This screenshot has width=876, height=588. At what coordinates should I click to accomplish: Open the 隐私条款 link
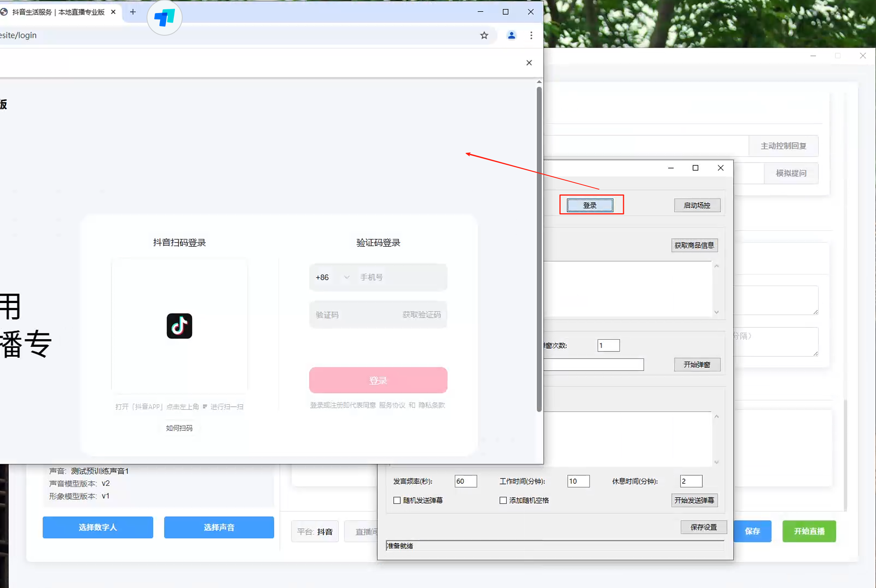tap(431, 405)
